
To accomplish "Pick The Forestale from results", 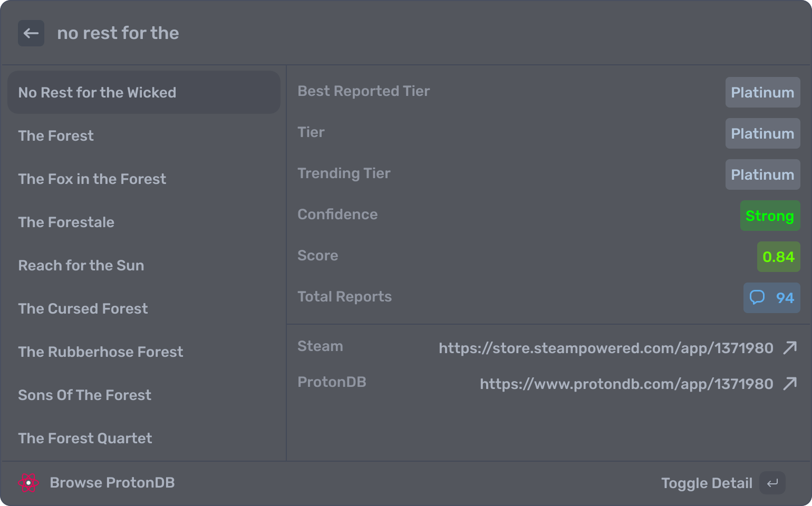I will point(66,222).
